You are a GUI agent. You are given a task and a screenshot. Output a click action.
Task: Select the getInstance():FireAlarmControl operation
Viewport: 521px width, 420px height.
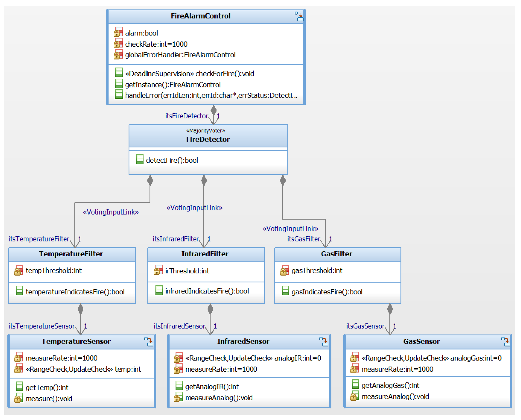coord(173,85)
